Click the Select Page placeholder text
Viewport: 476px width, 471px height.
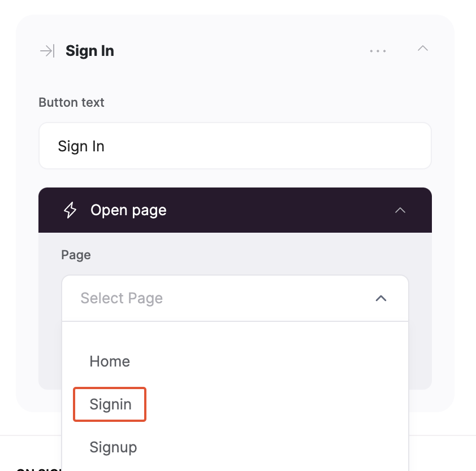(x=122, y=298)
